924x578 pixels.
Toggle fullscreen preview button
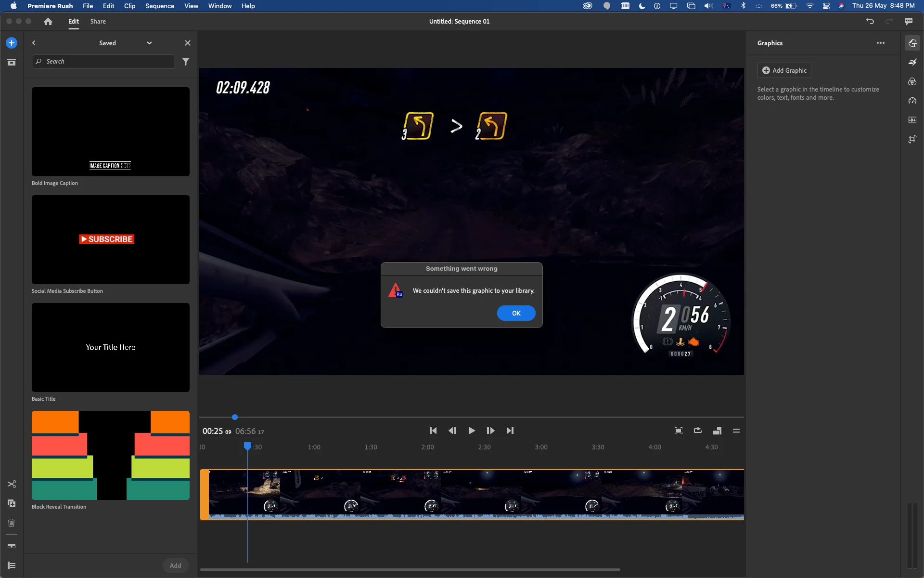click(679, 431)
